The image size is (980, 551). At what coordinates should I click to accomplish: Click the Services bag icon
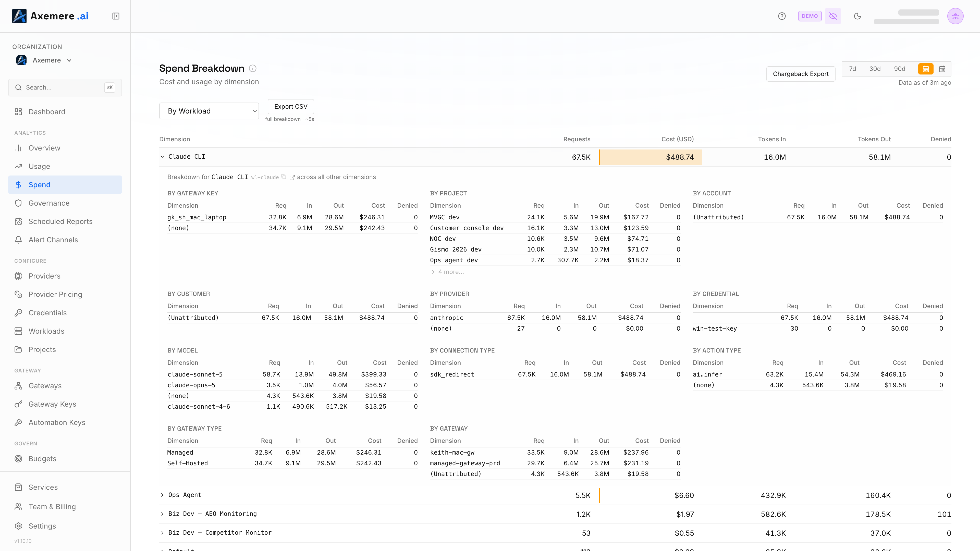(x=18, y=487)
